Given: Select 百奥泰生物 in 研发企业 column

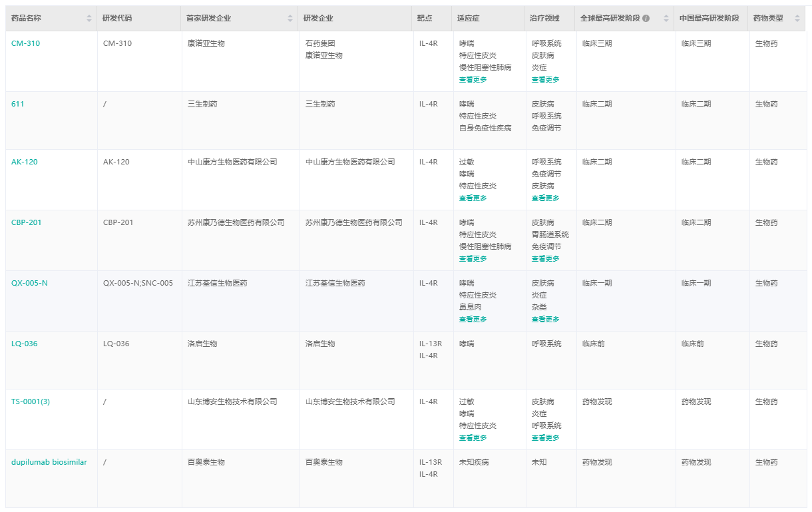Looking at the screenshot, I should 324,462.
